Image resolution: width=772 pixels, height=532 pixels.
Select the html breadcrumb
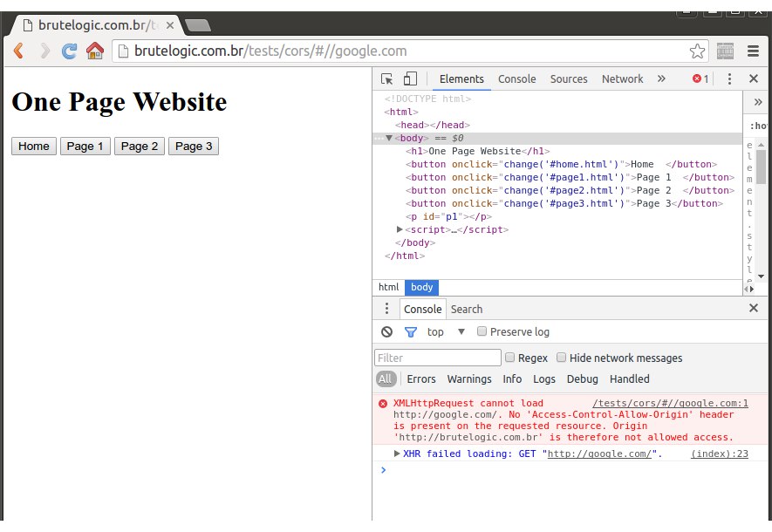pos(388,287)
